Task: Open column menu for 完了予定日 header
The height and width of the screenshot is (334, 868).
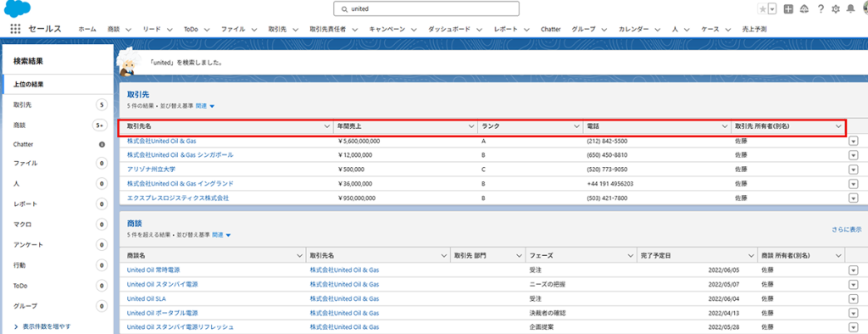Action: point(751,256)
